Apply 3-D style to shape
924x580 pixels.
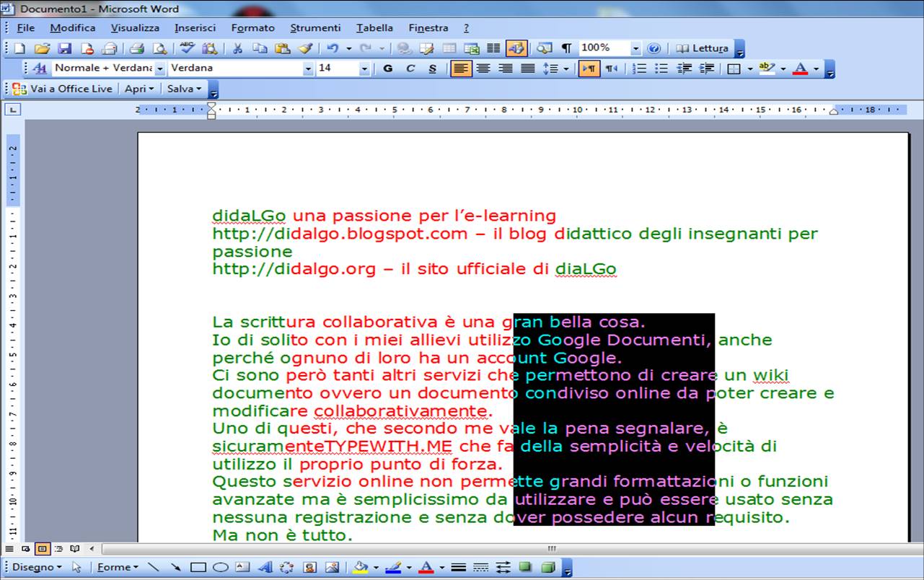(x=547, y=567)
